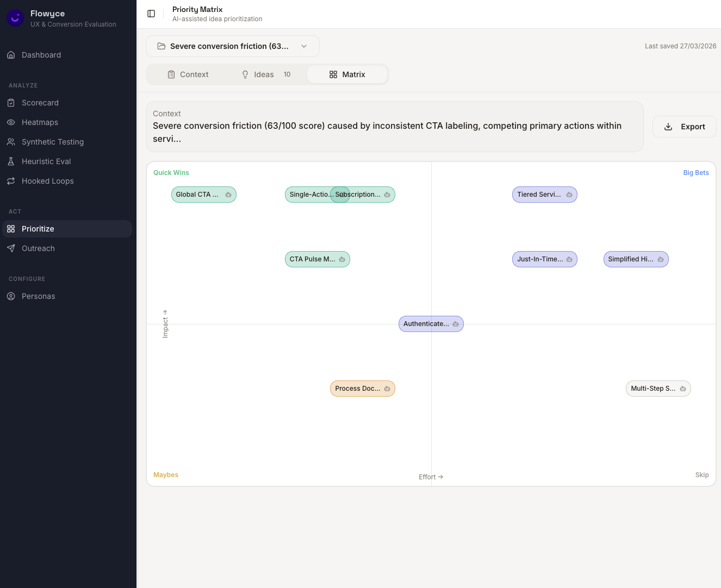This screenshot has width=721, height=588.
Task: Click the robot icon on Multi-Step S... chip
Action: (x=683, y=389)
